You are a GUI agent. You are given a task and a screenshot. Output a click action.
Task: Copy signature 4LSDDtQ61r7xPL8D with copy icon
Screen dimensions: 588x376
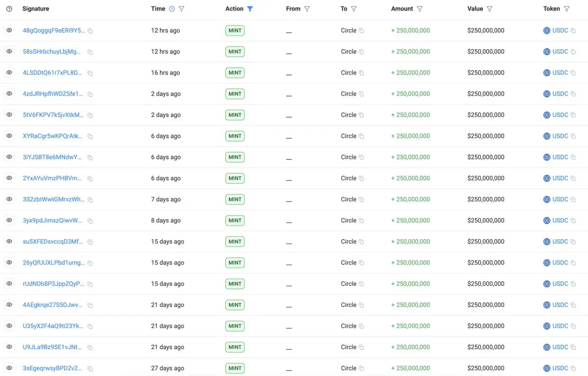point(90,73)
